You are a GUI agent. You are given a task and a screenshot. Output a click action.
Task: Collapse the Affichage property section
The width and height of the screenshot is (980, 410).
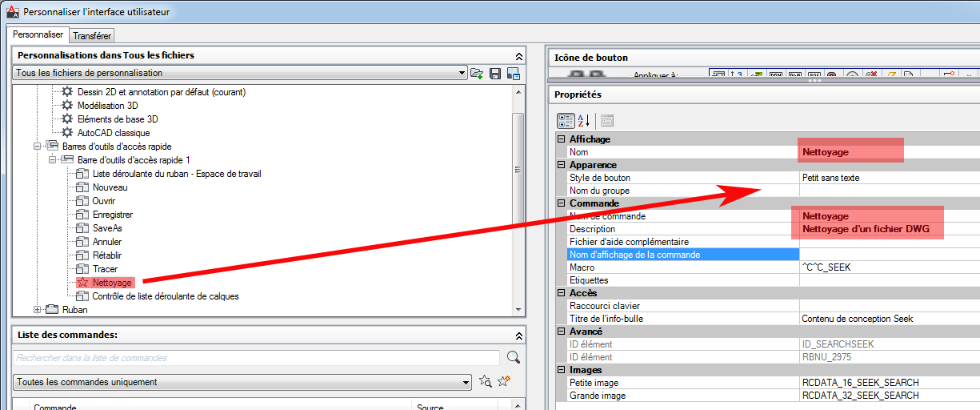pos(560,139)
